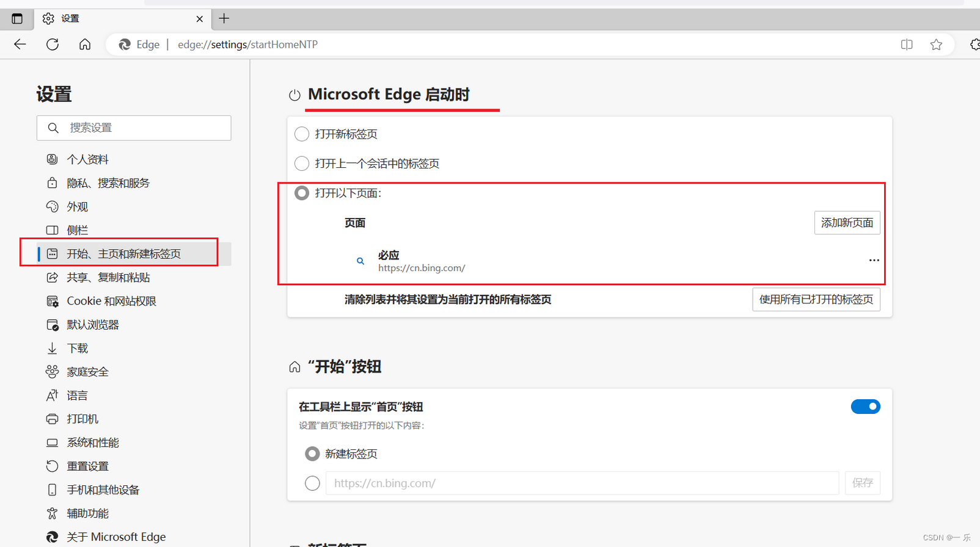Click the home icon beside "开始"按钮 heading
The width and height of the screenshot is (980, 547).
(x=294, y=367)
